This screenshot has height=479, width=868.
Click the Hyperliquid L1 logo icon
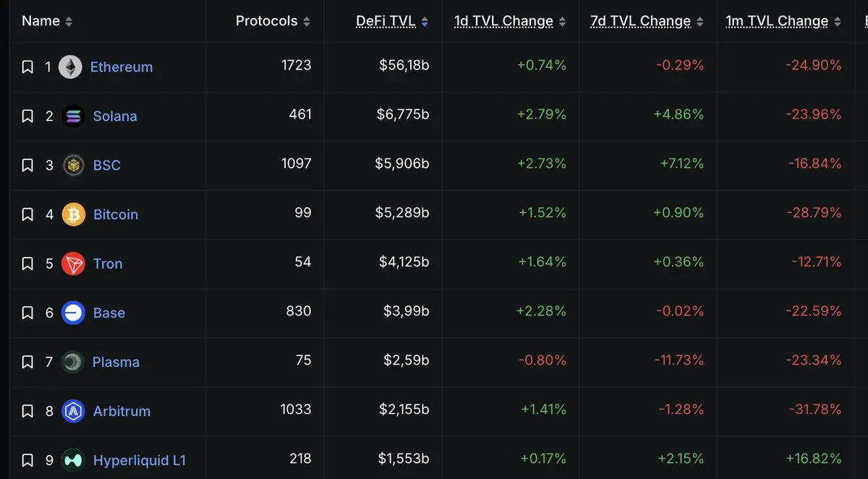tap(73, 460)
